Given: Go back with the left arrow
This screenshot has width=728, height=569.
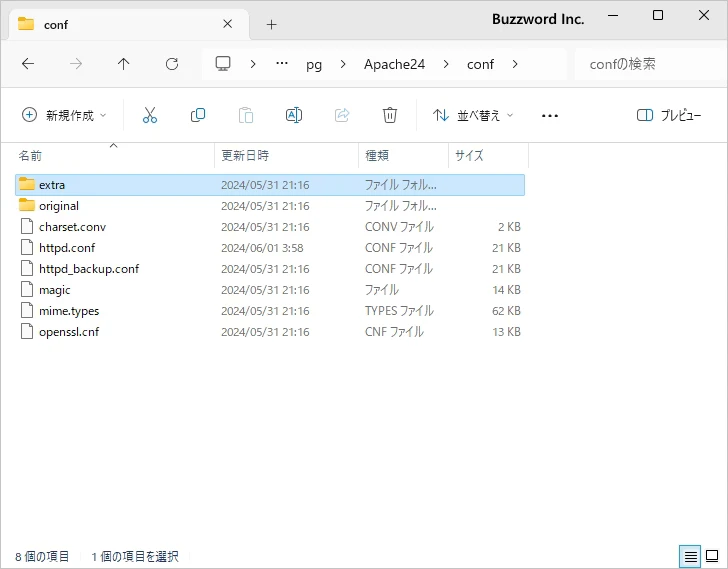Looking at the screenshot, I should point(28,64).
